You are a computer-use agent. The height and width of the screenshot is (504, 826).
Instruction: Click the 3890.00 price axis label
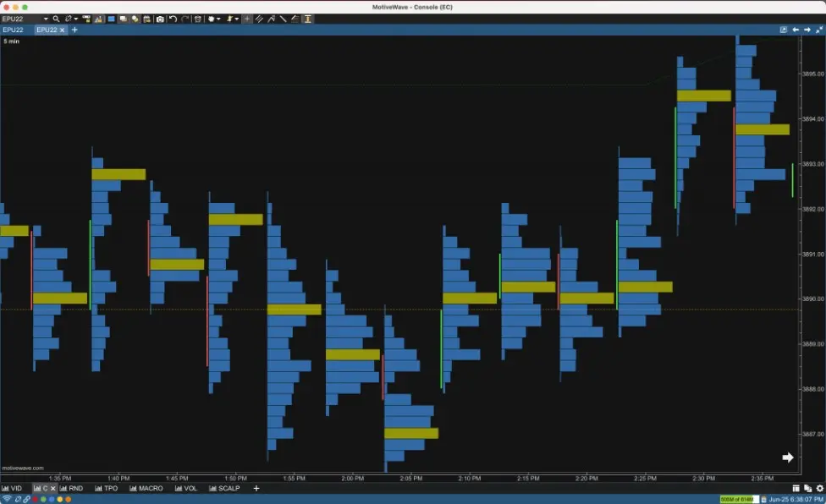pyautogui.click(x=813, y=299)
